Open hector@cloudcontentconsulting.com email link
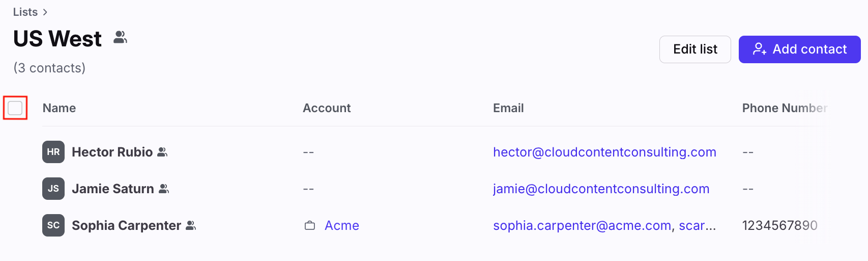Viewport: 868px width, 261px height. [604, 152]
